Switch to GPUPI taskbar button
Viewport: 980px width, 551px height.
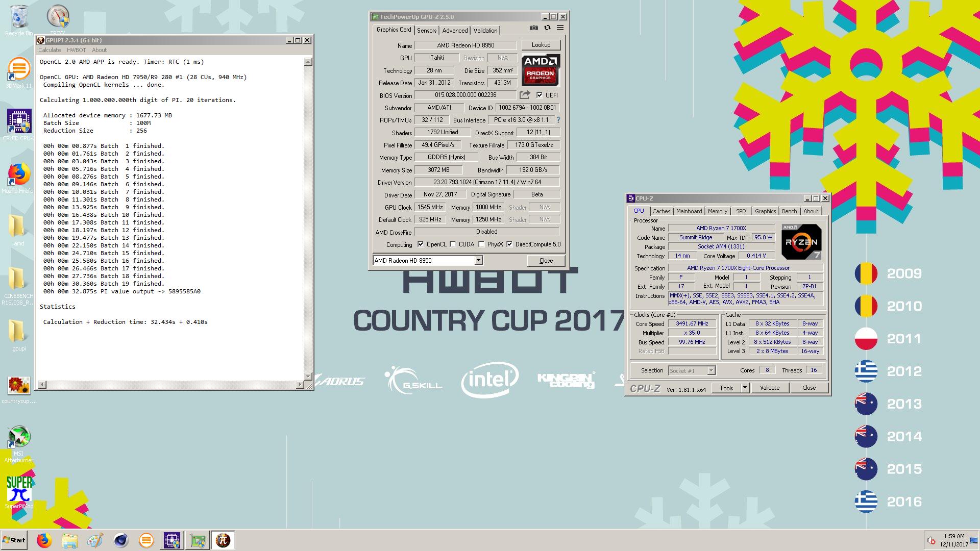click(223, 540)
